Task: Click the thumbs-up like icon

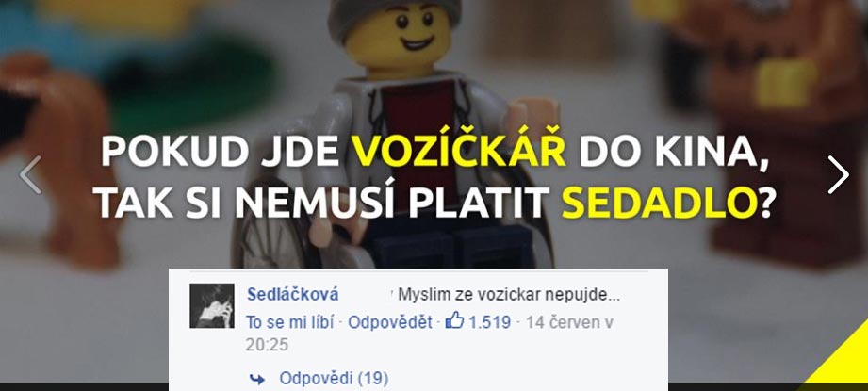Action: [454, 320]
